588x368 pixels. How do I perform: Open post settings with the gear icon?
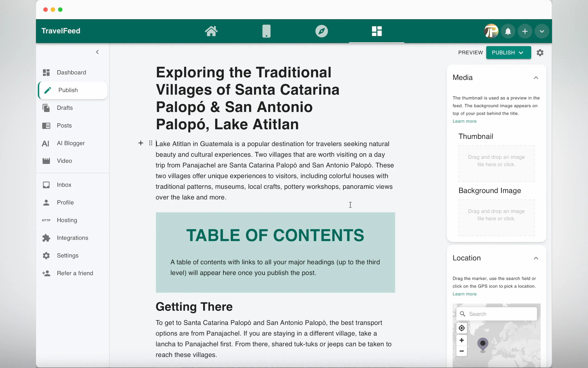(540, 53)
